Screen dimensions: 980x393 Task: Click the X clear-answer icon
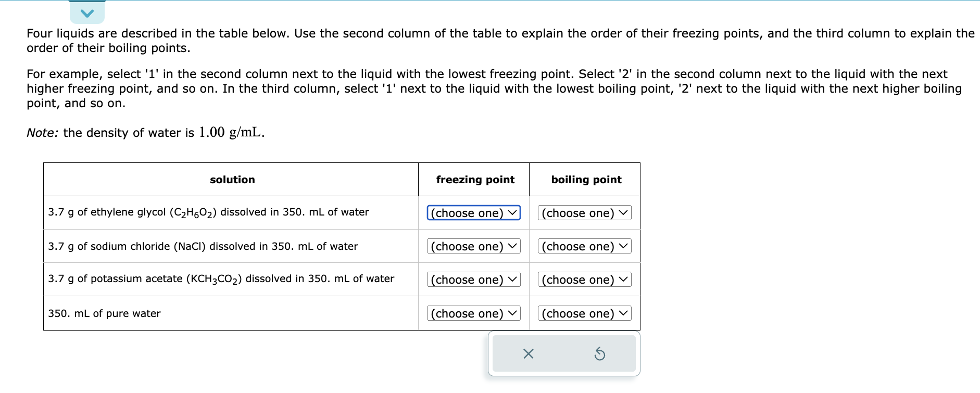[528, 353]
